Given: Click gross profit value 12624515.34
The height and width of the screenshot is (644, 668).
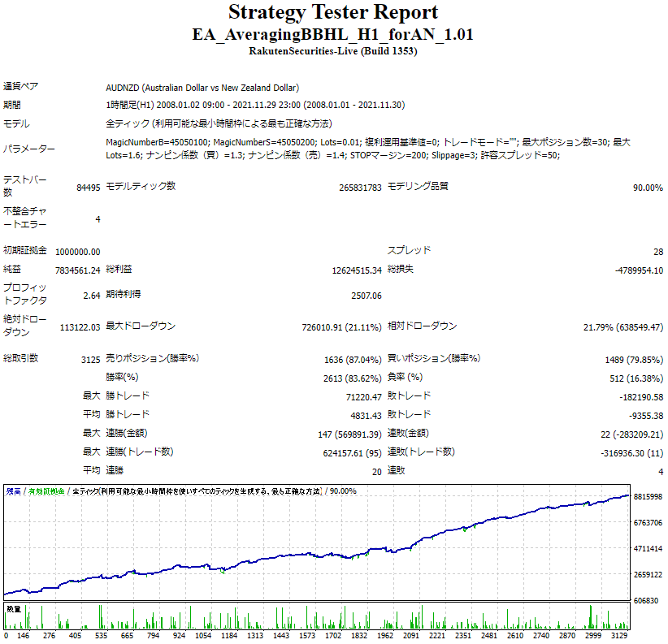Looking at the screenshot, I should [357, 270].
